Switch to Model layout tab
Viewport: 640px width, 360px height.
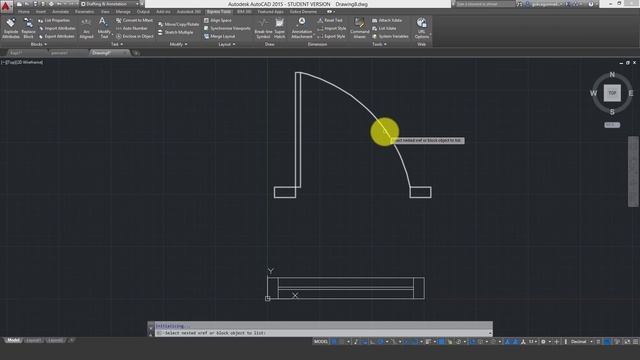point(13,340)
